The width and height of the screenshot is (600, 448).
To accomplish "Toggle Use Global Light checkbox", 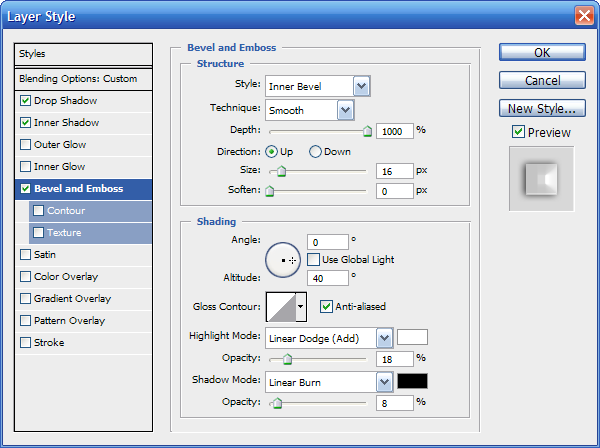I will (314, 260).
